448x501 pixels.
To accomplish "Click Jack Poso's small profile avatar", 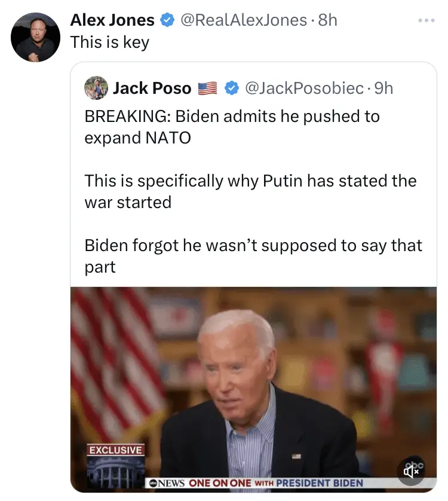I will coord(96,88).
